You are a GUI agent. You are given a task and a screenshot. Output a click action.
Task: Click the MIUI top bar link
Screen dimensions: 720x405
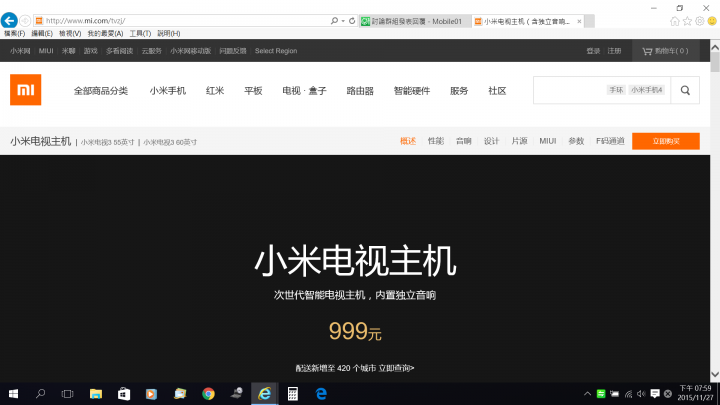(46, 51)
